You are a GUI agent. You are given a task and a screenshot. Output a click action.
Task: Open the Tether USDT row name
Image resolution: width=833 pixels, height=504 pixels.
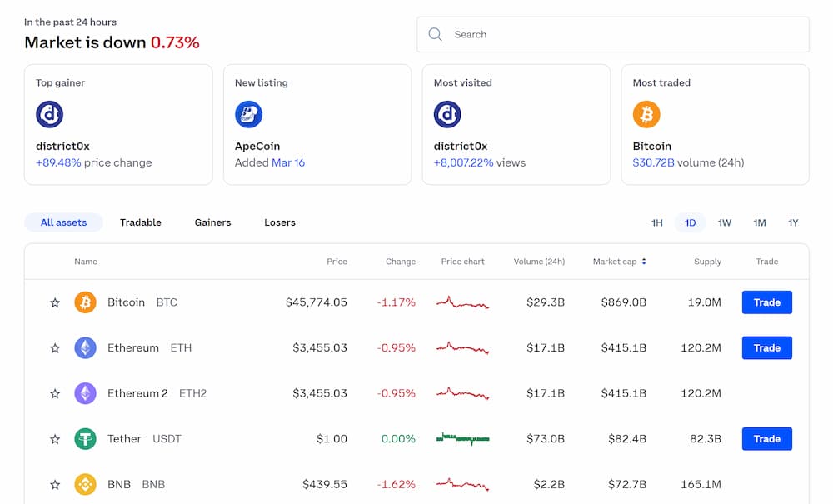144,439
